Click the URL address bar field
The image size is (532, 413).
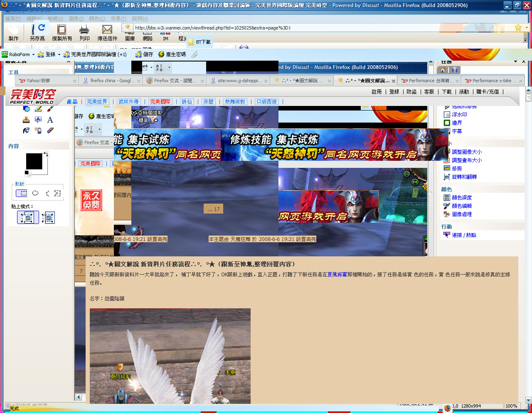283,28
